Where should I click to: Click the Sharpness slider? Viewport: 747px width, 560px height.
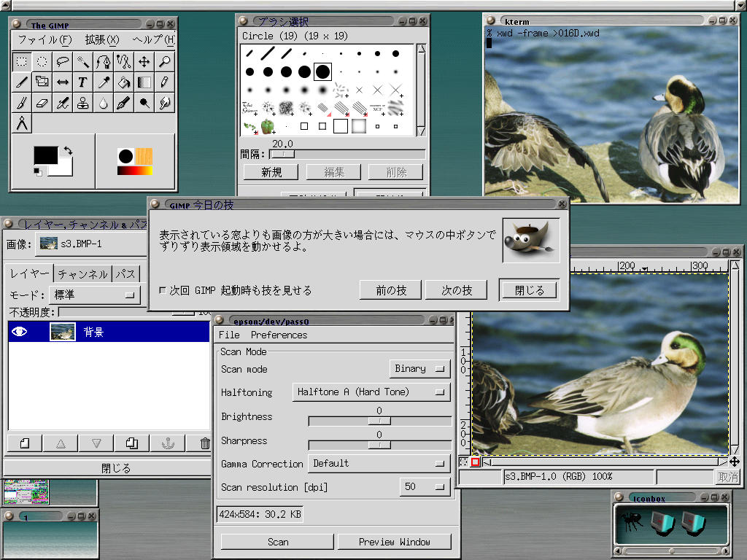379,445
